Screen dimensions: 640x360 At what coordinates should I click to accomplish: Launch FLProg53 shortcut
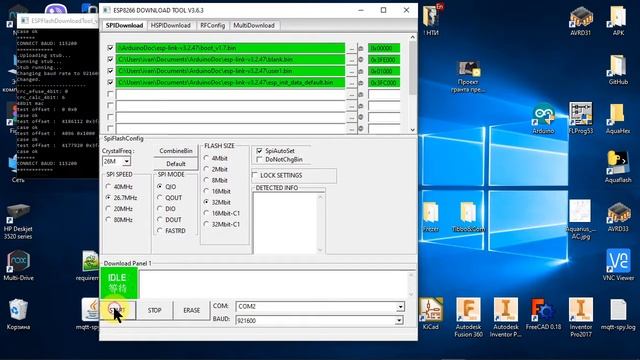click(580, 118)
